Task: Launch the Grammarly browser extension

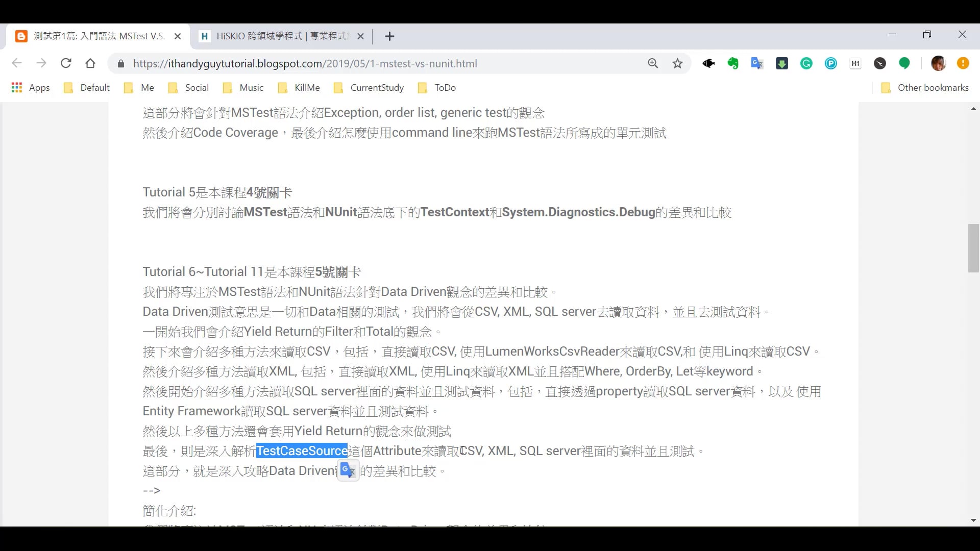Action: tap(806, 63)
